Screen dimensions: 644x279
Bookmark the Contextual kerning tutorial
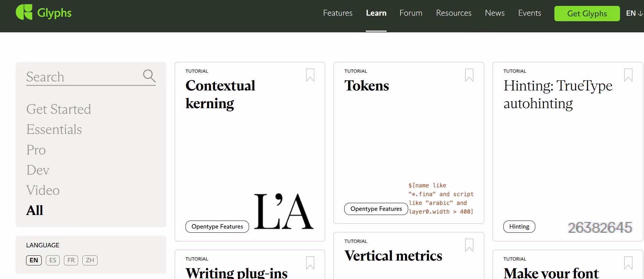point(310,75)
